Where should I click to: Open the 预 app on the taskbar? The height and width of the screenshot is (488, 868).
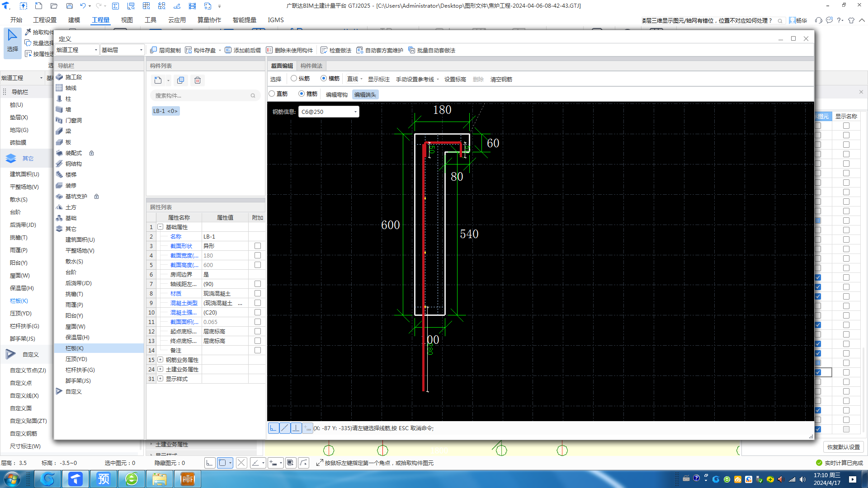point(104,479)
